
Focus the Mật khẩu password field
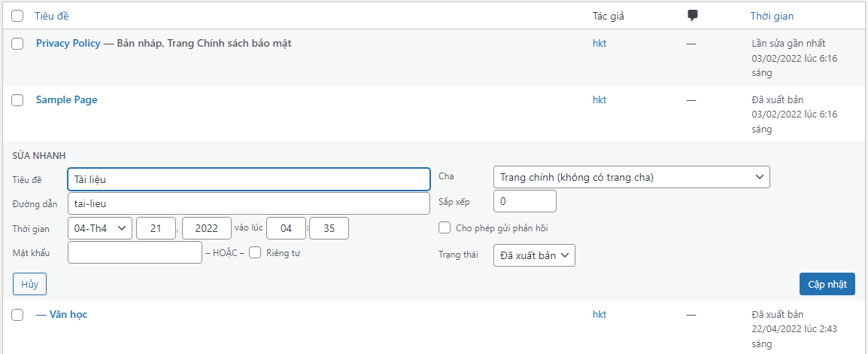coord(135,253)
